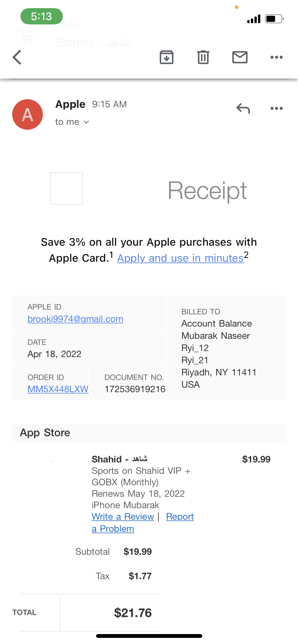Screen dimensions: 298x644
Task: Tap the Shahid subscription item title
Action: [x=119, y=459]
